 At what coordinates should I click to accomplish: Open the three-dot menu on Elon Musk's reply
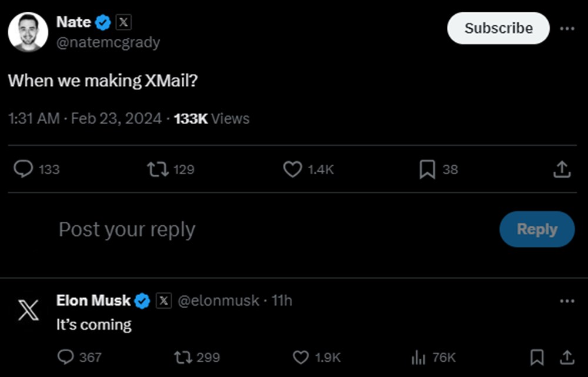(x=567, y=301)
